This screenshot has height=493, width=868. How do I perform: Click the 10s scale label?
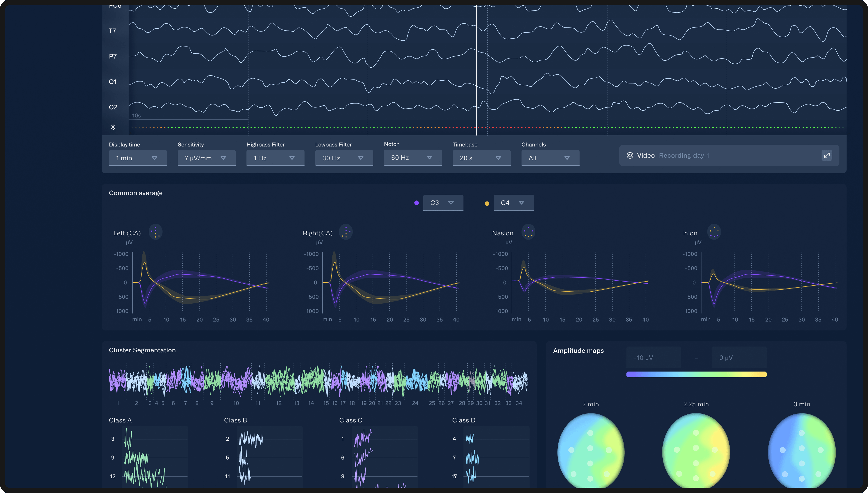136,115
